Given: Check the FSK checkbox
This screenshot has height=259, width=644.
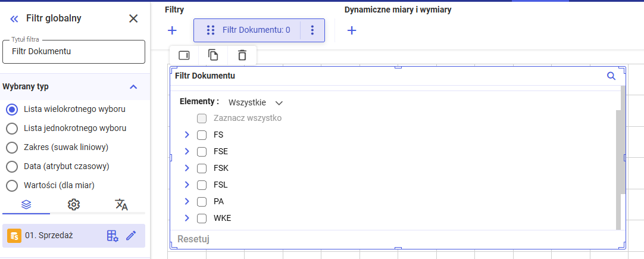Looking at the screenshot, I should pos(202,168).
